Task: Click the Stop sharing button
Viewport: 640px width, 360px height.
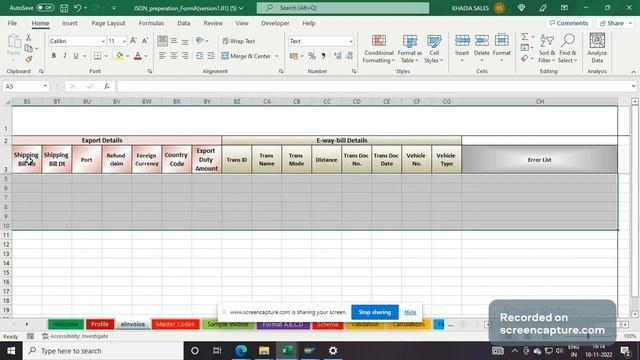Action: tap(375, 312)
